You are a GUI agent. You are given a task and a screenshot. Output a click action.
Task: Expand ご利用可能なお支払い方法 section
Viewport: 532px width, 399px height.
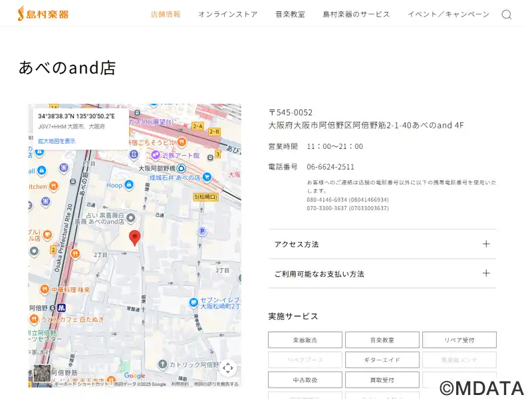pos(382,273)
